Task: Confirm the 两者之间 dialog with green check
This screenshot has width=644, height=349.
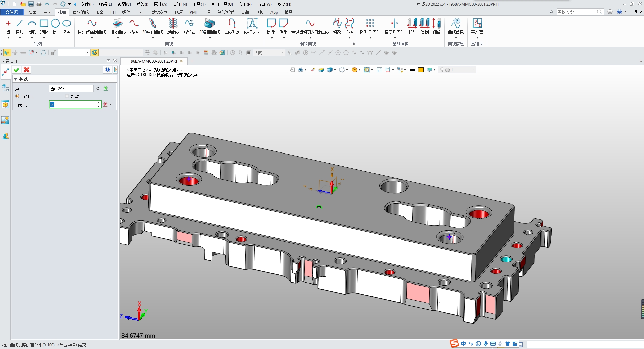Action: coord(16,70)
